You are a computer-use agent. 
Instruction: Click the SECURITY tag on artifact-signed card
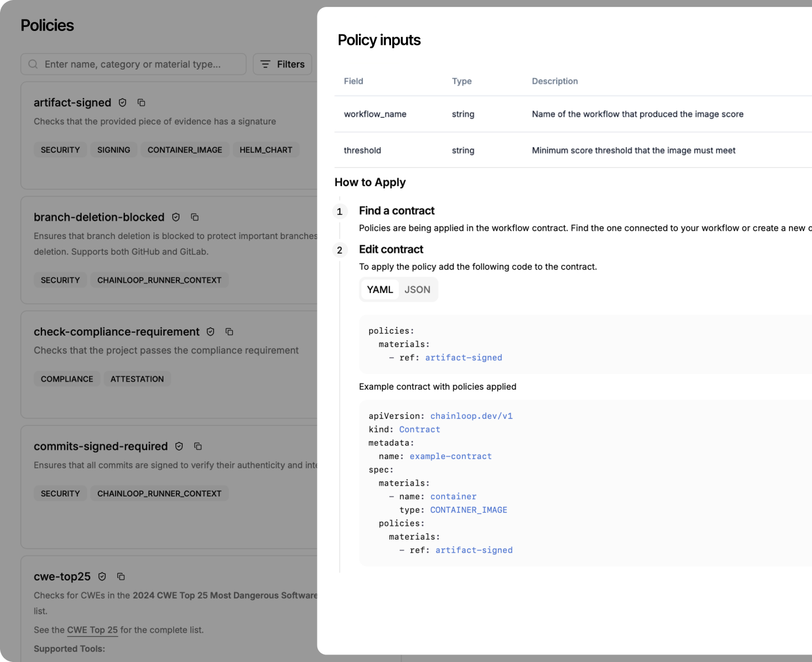60,150
